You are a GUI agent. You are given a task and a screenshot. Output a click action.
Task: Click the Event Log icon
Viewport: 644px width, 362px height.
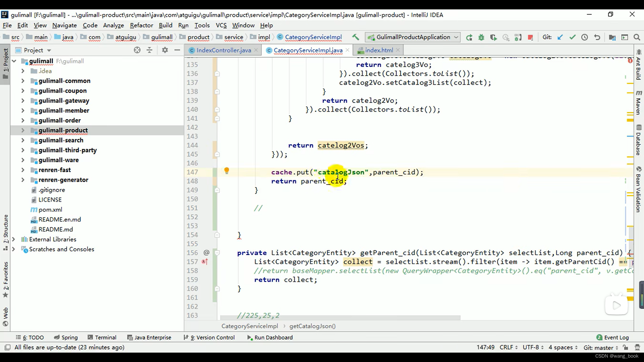click(599, 338)
